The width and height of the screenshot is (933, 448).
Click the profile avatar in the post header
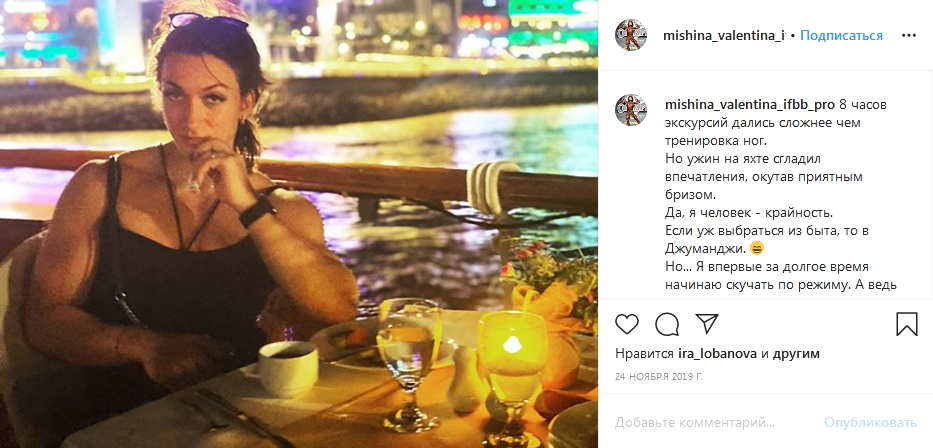[630, 35]
